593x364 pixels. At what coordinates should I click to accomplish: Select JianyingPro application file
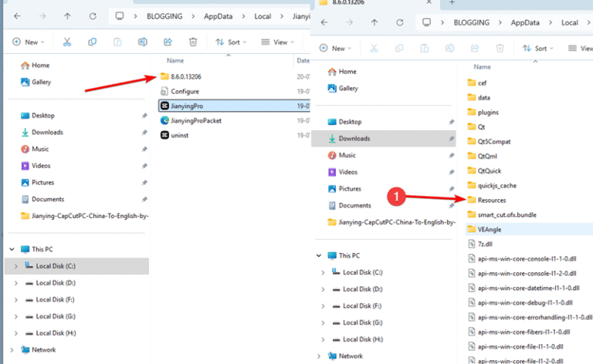tap(234, 106)
